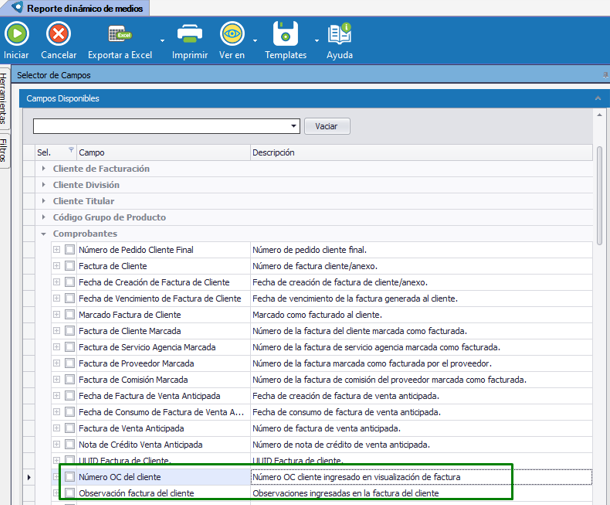Image resolution: width=610 pixels, height=505 pixels.
Task: Switch to the Filtros side tab
Action: click(x=5, y=151)
